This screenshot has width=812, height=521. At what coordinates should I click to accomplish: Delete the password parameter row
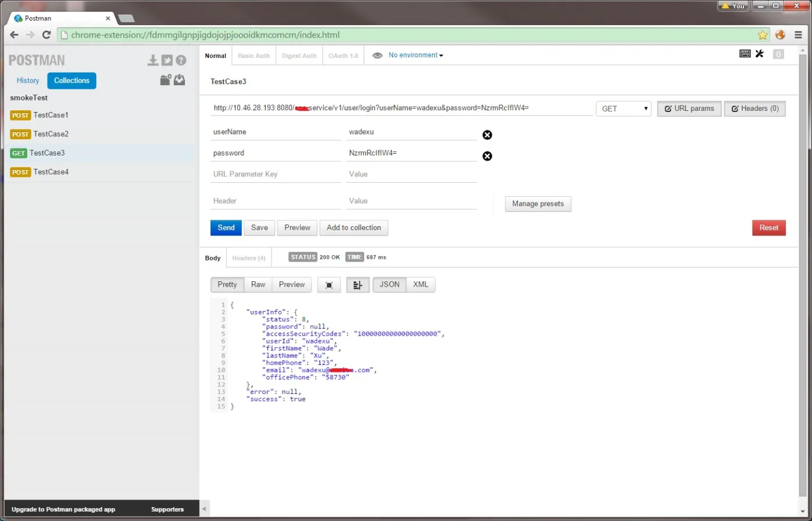pyautogui.click(x=487, y=156)
